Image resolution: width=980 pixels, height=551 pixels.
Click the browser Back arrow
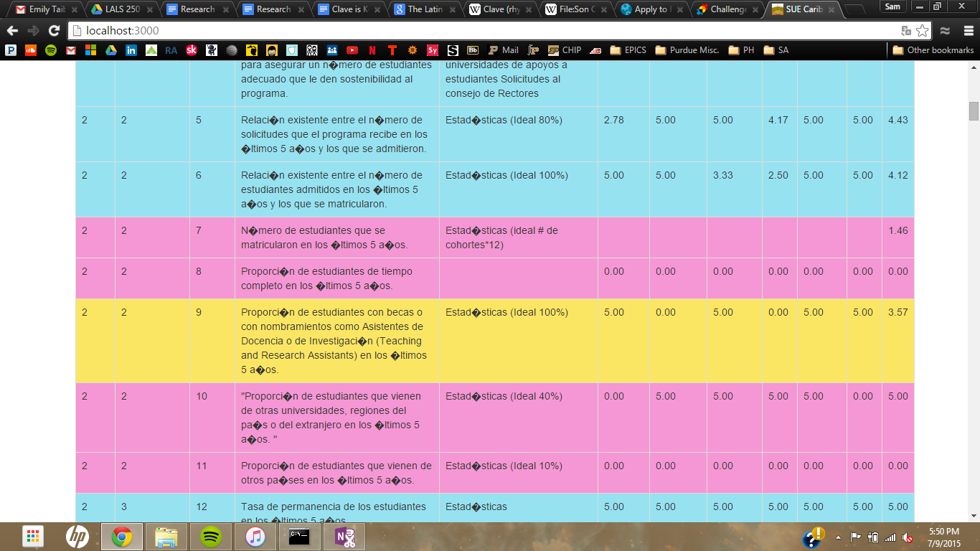coord(12,31)
